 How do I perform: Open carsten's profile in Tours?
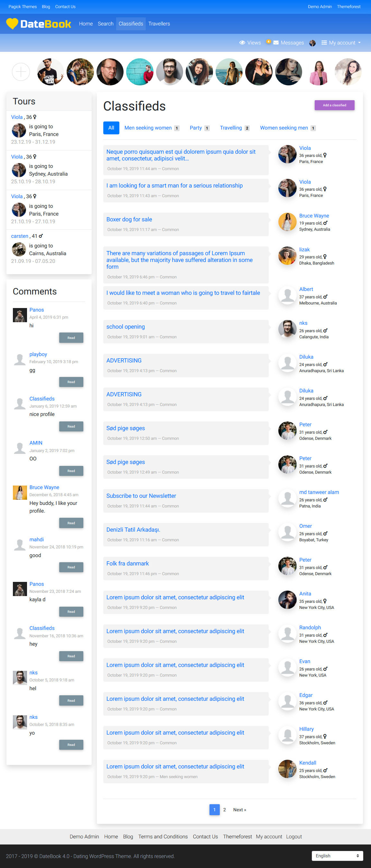tap(20, 236)
